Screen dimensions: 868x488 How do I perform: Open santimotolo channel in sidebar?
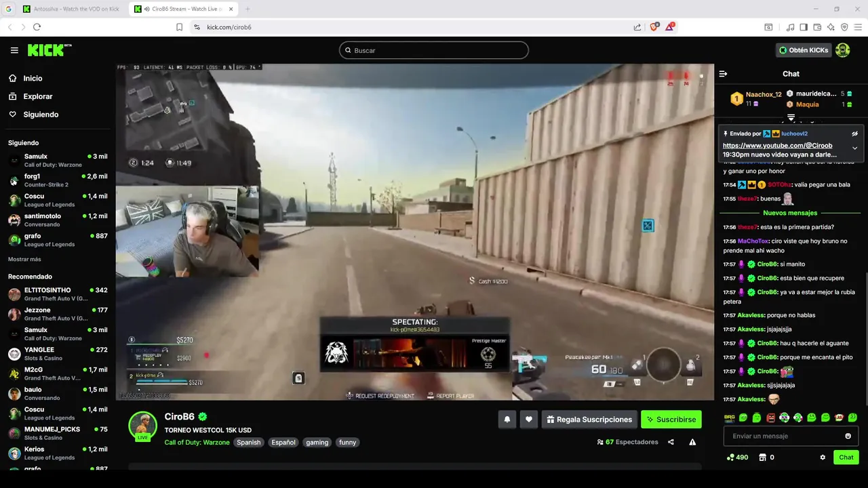tap(58, 220)
